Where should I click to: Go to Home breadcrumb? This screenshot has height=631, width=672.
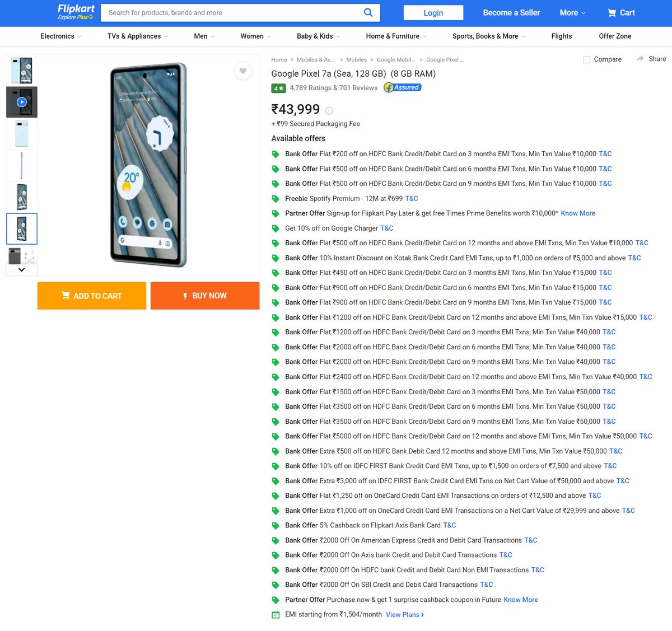point(279,60)
